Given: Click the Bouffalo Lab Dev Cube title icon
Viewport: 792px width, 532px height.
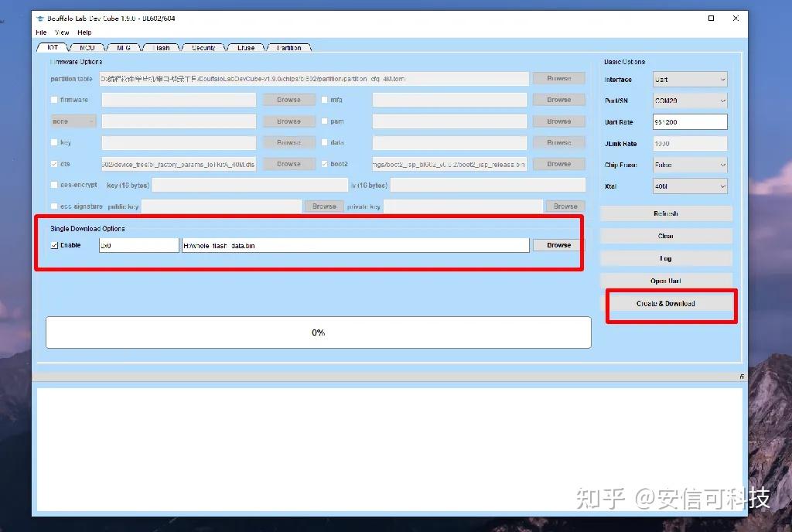Looking at the screenshot, I should [40, 19].
